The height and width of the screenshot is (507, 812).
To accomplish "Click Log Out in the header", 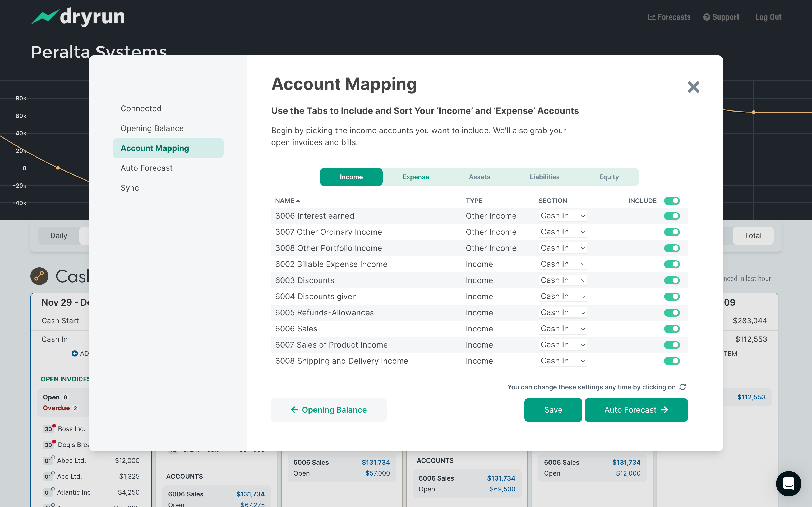I will coord(768,17).
